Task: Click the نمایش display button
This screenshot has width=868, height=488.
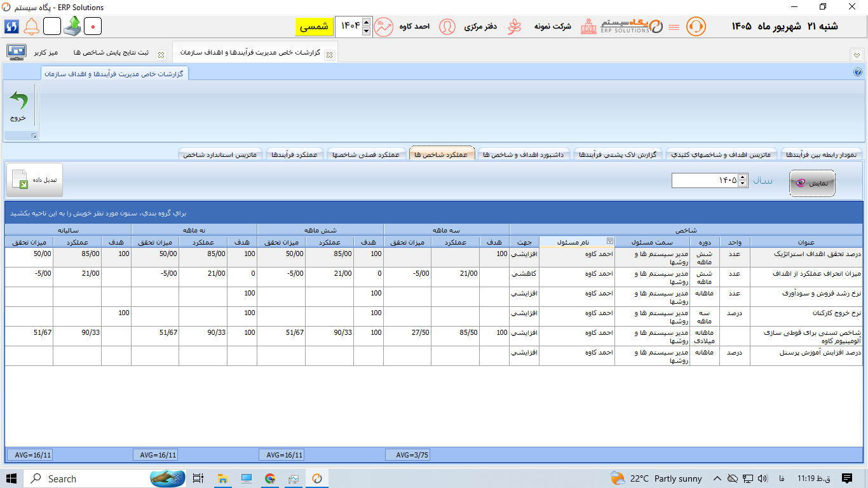Action: pos(812,183)
